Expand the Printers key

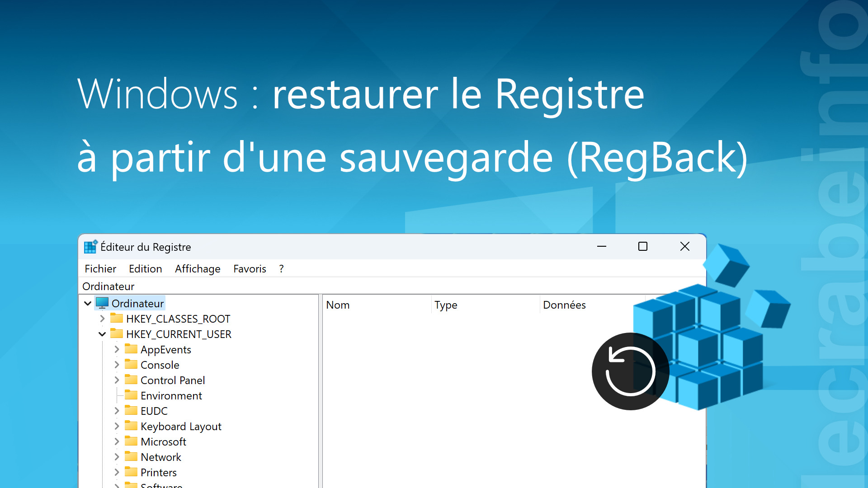117,472
